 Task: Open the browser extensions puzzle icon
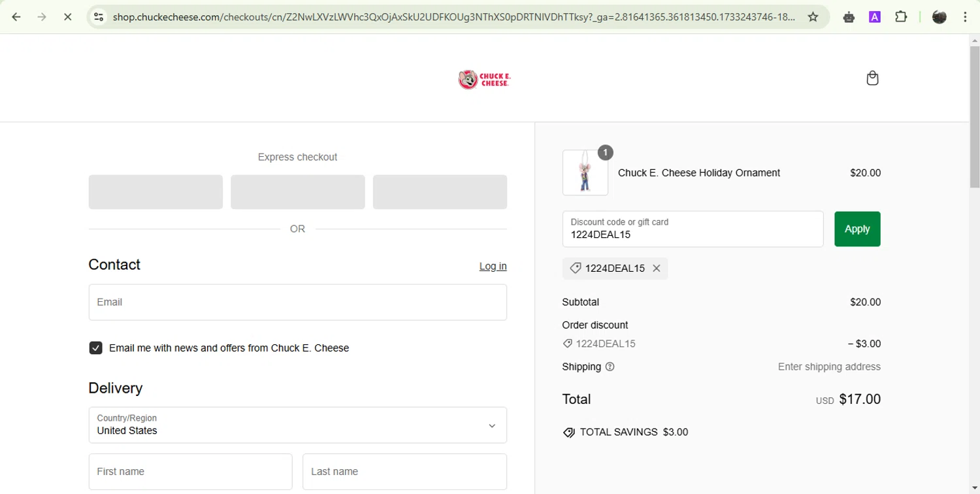pyautogui.click(x=901, y=17)
